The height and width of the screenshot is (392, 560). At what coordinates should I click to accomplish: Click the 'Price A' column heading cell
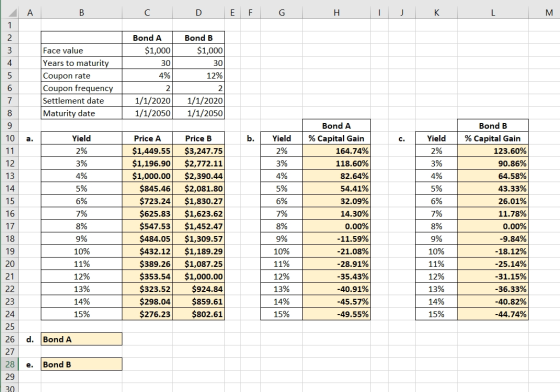coord(147,139)
